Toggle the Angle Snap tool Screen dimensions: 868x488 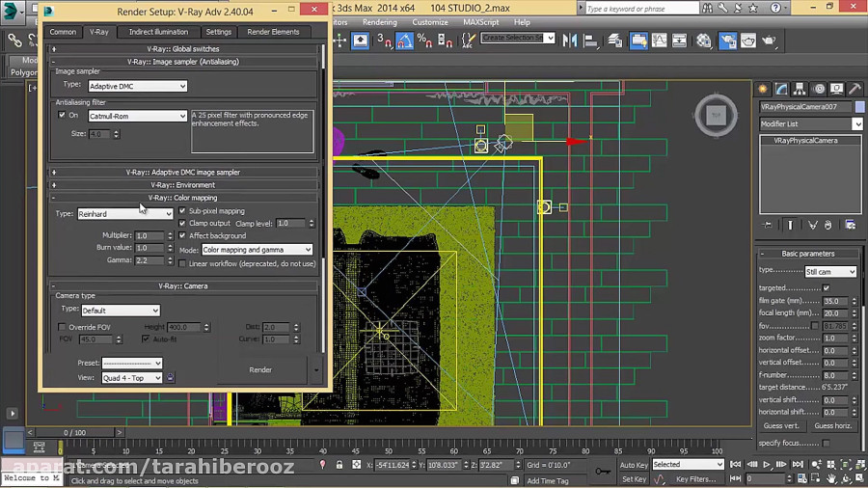click(x=405, y=41)
